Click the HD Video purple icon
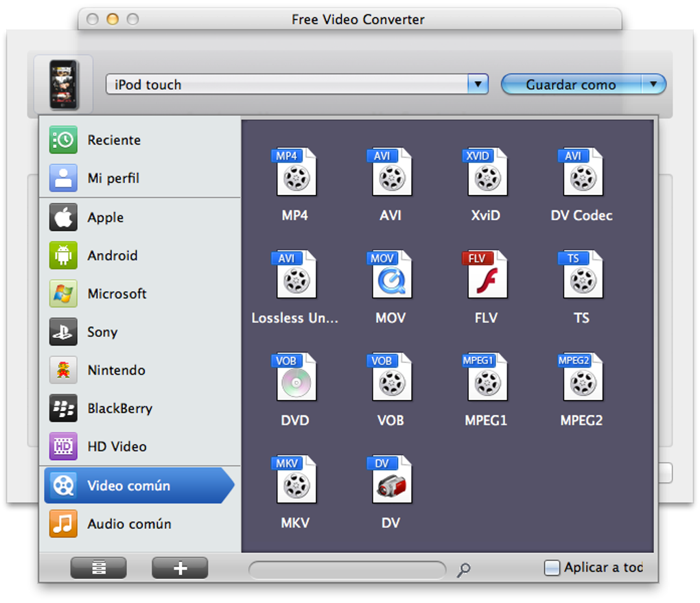Viewport: 700px width, 603px height. pos(63,447)
